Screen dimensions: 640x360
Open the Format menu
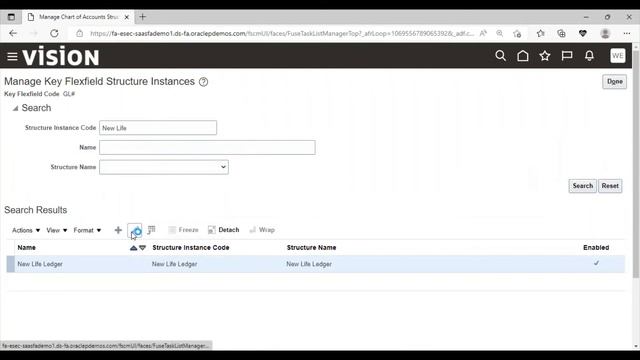click(87, 230)
